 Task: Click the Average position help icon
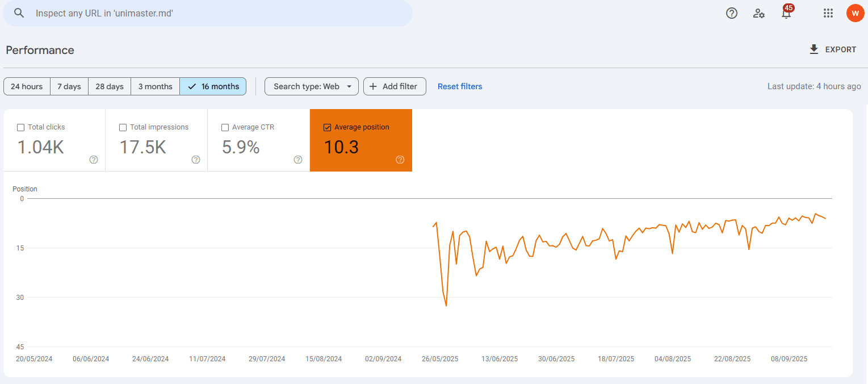[400, 160]
